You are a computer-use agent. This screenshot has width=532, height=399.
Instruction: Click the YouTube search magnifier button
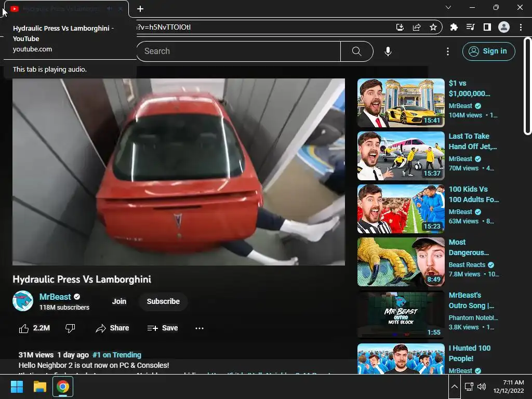tap(356, 51)
